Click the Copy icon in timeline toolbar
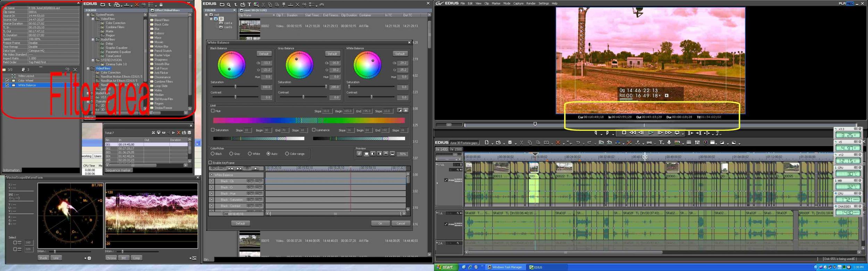Image resolution: width=868 pixels, height=271 pixels. (x=530, y=143)
